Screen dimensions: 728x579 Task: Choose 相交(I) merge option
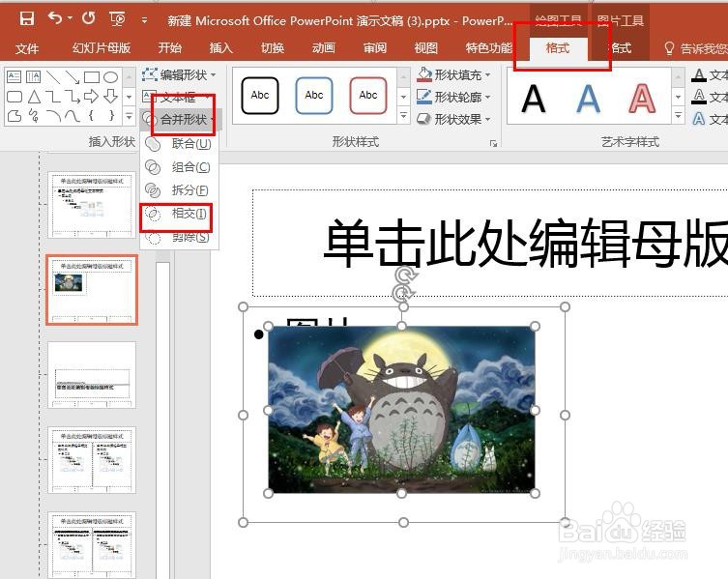tap(179, 214)
